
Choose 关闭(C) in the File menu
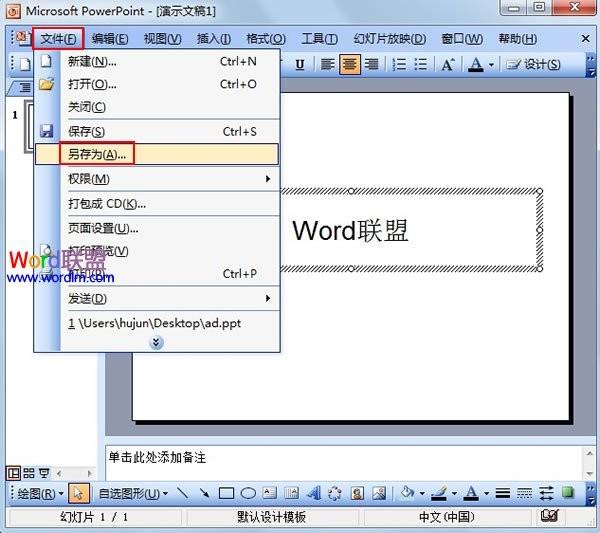157,107
